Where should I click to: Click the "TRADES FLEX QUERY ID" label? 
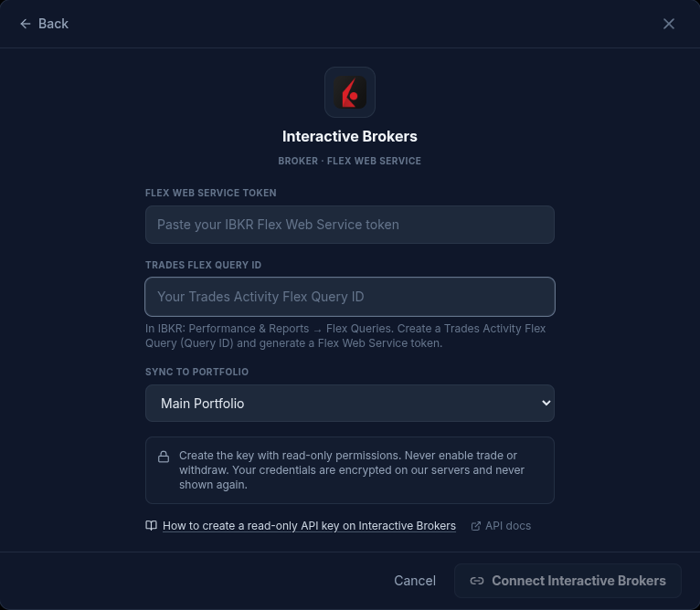coord(203,265)
